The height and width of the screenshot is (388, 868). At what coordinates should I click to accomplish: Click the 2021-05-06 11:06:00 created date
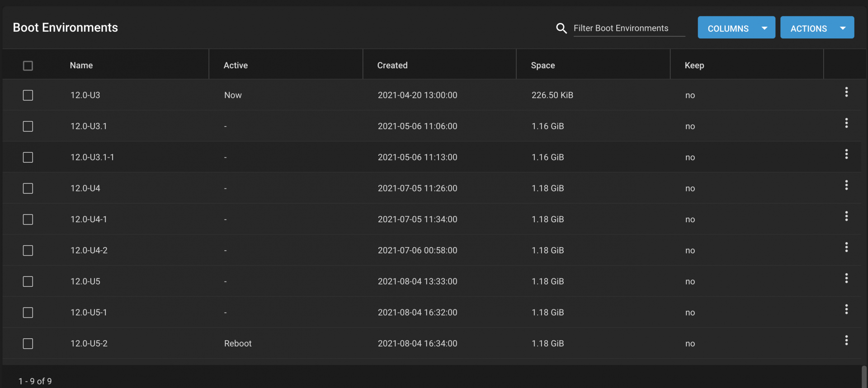(x=418, y=126)
